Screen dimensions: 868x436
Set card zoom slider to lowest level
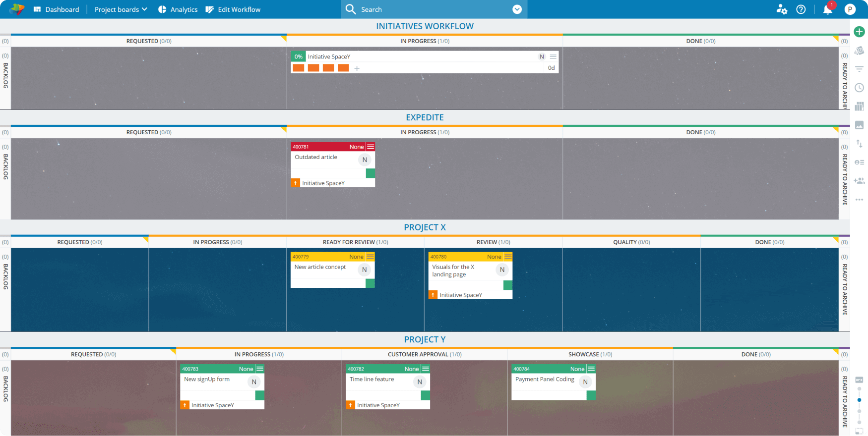tap(859, 422)
